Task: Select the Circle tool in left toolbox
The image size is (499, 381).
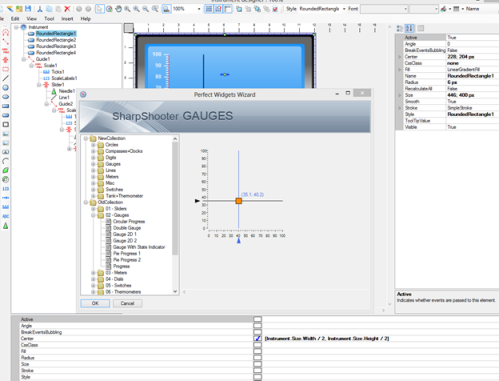Action: point(6,88)
